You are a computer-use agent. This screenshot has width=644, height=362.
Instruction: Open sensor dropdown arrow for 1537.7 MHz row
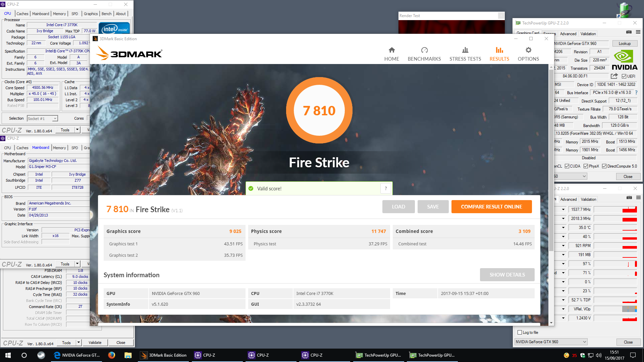coord(563,209)
